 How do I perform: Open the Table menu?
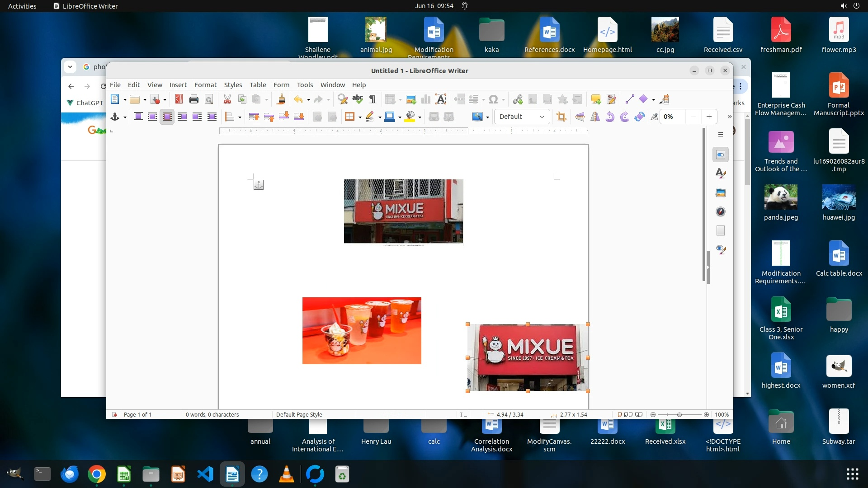258,85
